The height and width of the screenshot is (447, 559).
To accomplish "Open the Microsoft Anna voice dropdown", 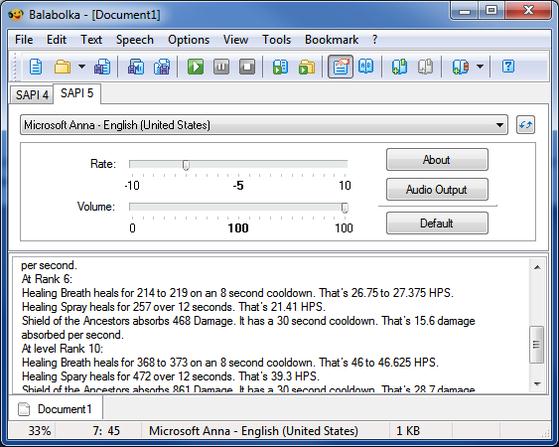I will tap(264, 125).
